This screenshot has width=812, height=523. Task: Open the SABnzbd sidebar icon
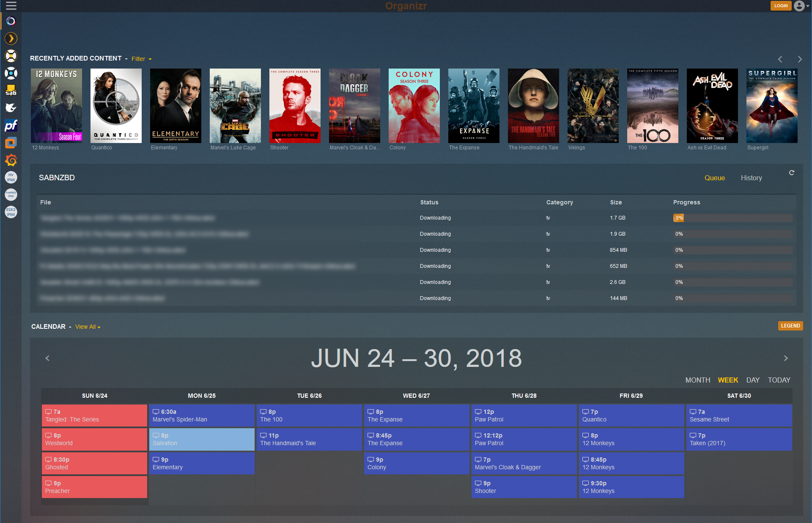click(x=11, y=91)
